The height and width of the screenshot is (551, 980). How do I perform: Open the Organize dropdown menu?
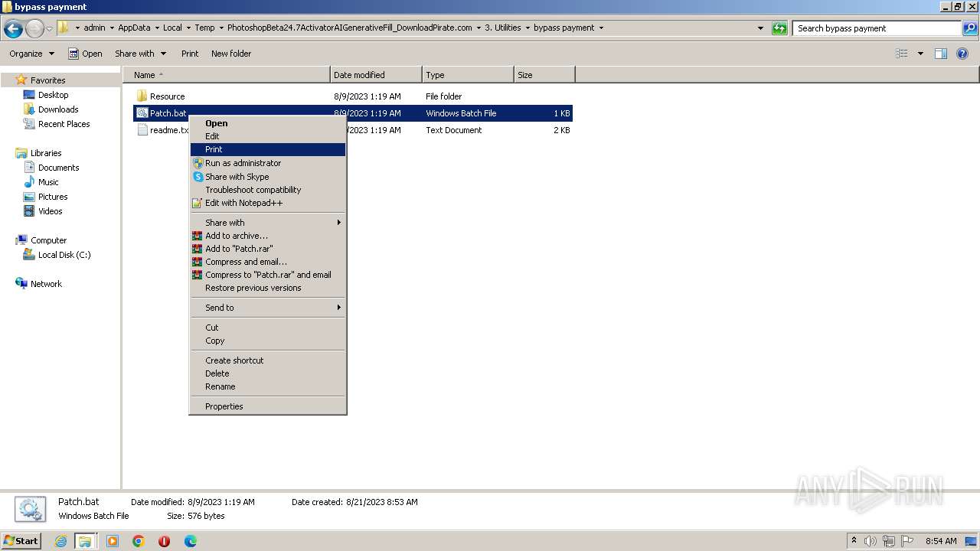(x=31, y=54)
